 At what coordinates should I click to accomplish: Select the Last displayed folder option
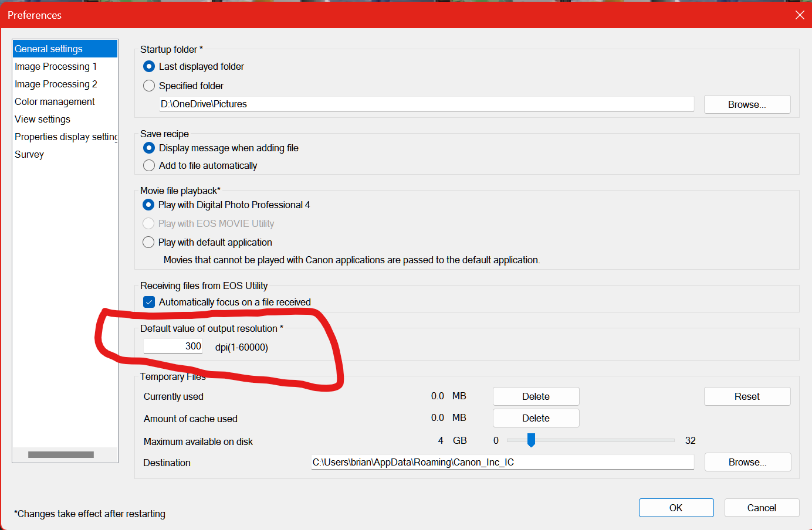pos(149,67)
